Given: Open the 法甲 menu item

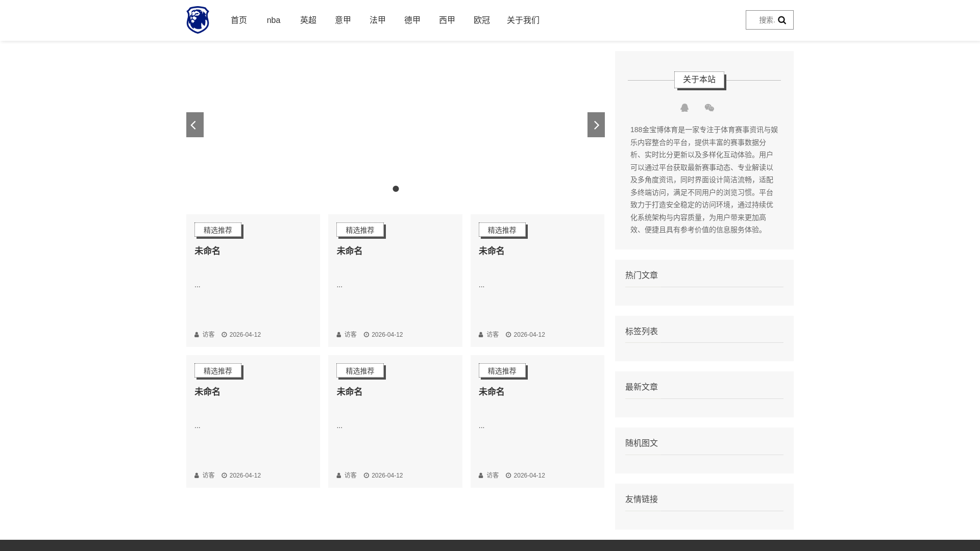Looking at the screenshot, I should [378, 20].
